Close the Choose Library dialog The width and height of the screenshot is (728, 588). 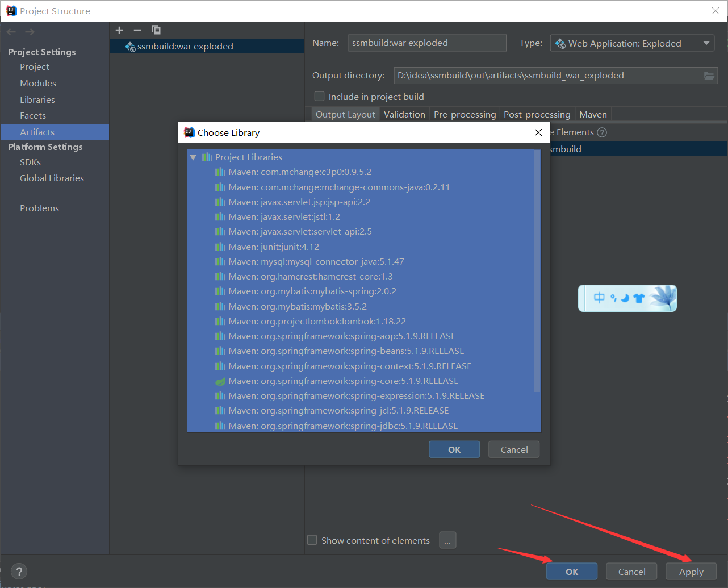538,132
